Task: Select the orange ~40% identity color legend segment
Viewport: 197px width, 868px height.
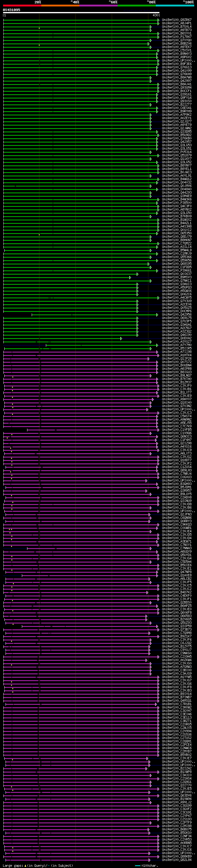Action: (x=60, y=6)
